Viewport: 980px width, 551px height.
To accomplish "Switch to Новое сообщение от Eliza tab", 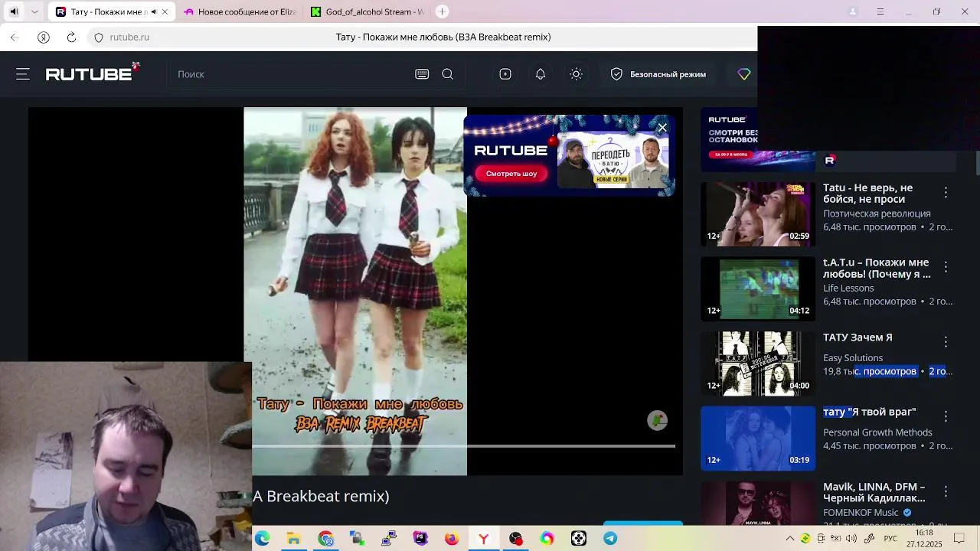I will [x=239, y=11].
